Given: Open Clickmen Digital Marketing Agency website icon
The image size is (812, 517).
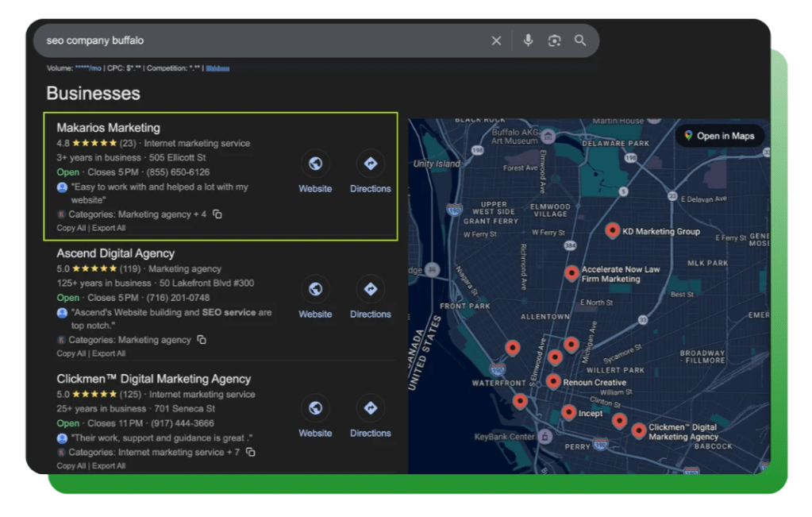Looking at the screenshot, I should (x=315, y=409).
